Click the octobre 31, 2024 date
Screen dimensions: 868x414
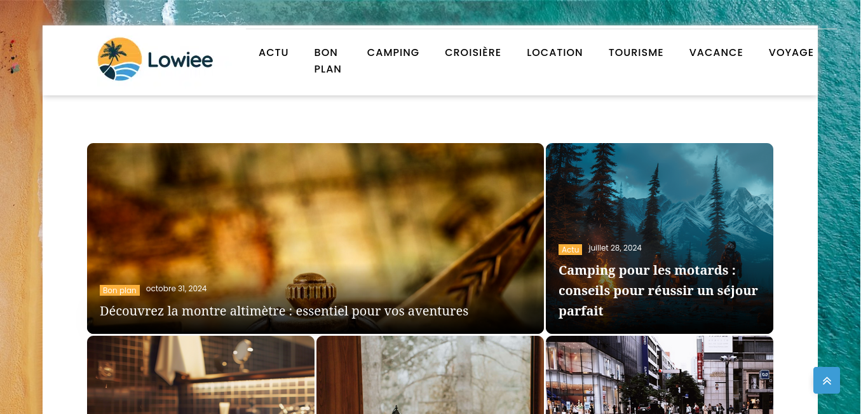click(176, 289)
